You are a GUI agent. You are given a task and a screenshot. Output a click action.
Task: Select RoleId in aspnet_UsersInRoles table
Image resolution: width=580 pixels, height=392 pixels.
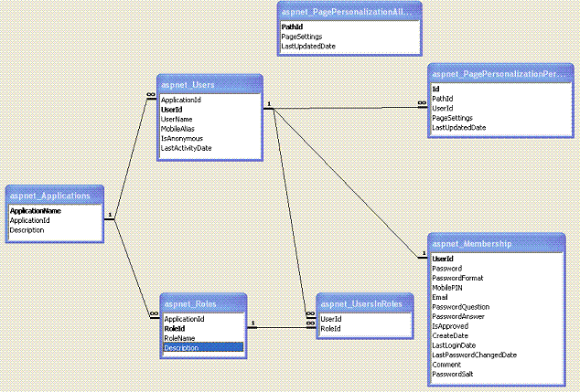click(x=330, y=329)
